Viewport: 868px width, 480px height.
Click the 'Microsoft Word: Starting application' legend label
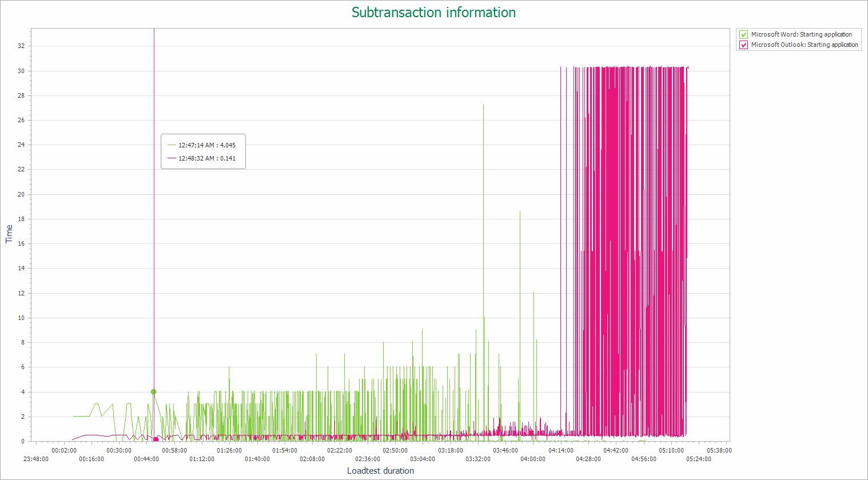pos(801,34)
